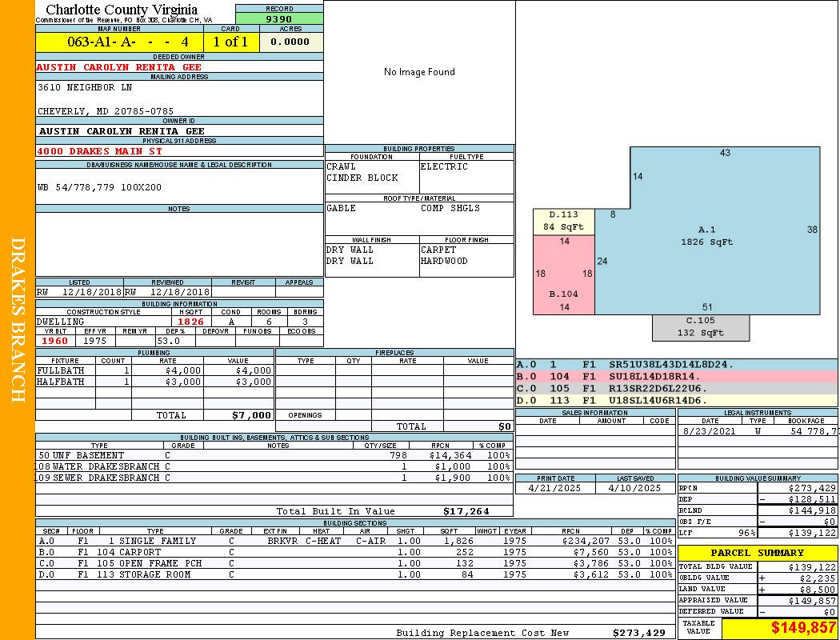Click 105 OPEN FRAME PCH row
This screenshot has width=840, height=640.
pos(356,563)
